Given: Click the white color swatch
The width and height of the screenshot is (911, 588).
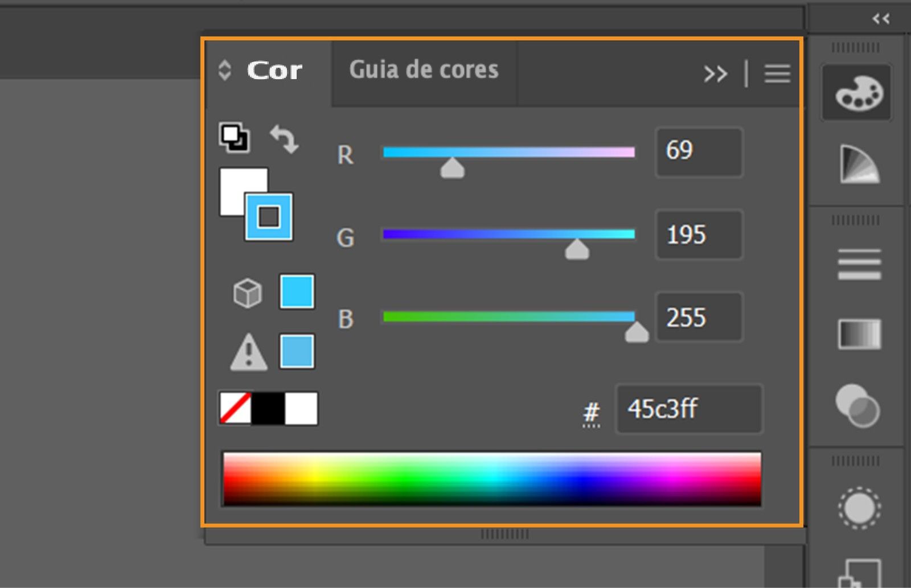Looking at the screenshot, I should click(302, 407).
